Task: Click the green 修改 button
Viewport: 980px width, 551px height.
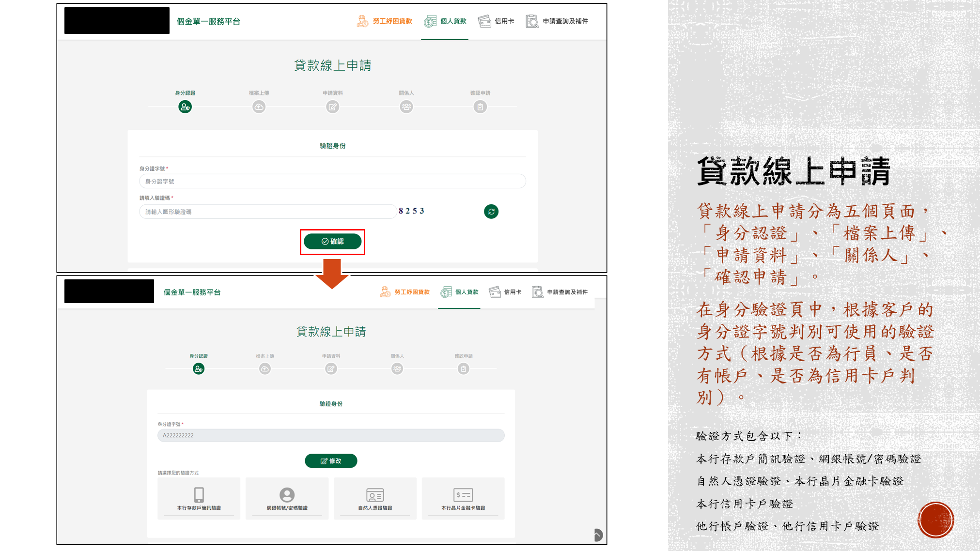Action: click(x=331, y=461)
